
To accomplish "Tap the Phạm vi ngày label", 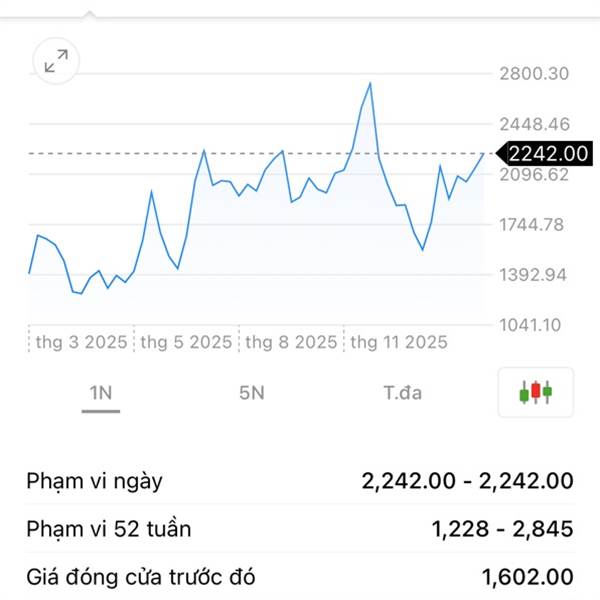I will tap(94, 481).
